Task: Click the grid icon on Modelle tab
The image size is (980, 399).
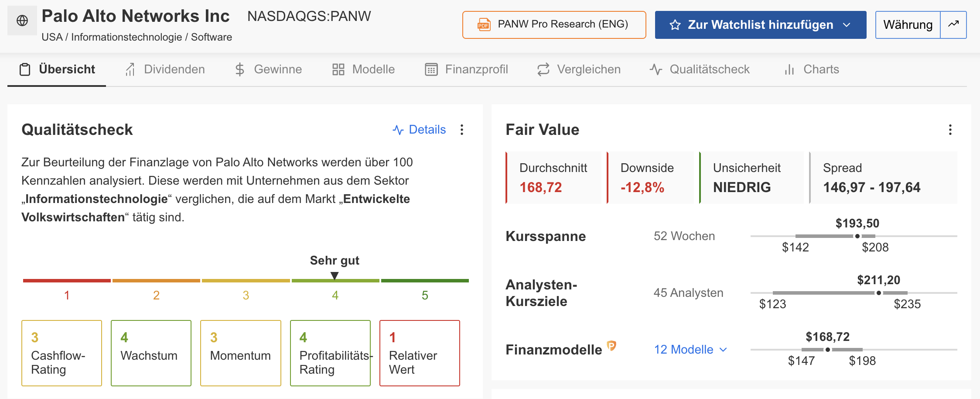Action: pyautogui.click(x=338, y=69)
